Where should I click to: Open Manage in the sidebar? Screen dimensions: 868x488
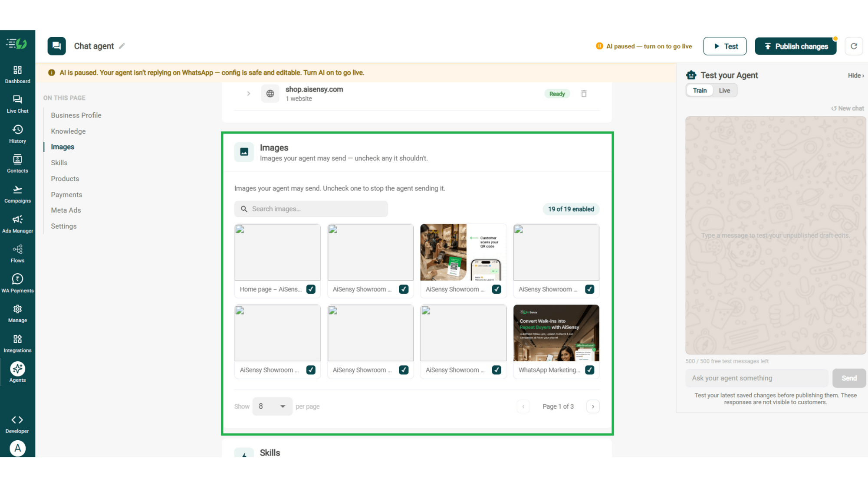[x=17, y=314]
